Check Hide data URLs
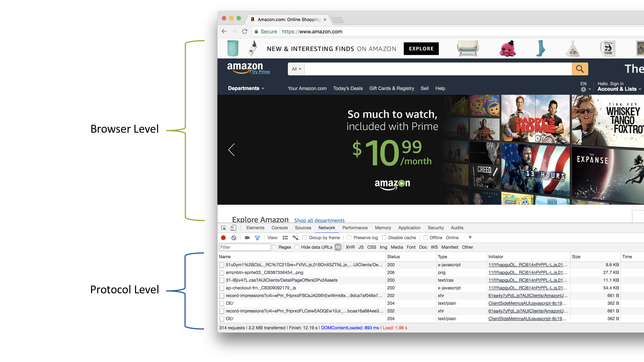This screenshot has height=362, width=644. point(297,247)
